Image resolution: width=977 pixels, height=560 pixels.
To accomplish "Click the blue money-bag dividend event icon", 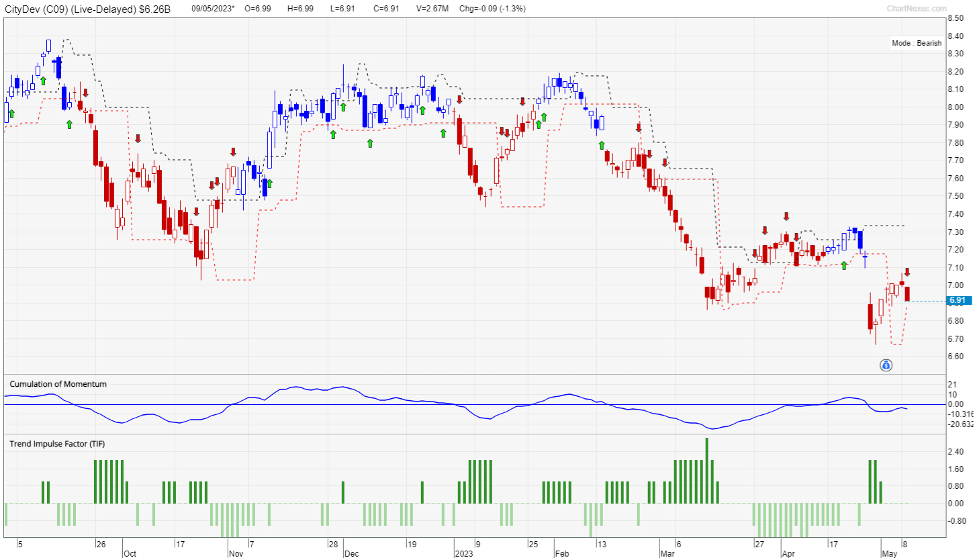I will pyautogui.click(x=886, y=365).
